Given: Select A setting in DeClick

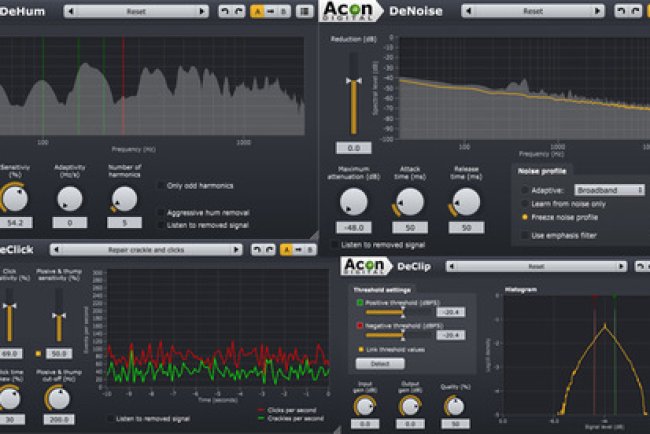Looking at the screenshot, I should pyautogui.click(x=286, y=250).
